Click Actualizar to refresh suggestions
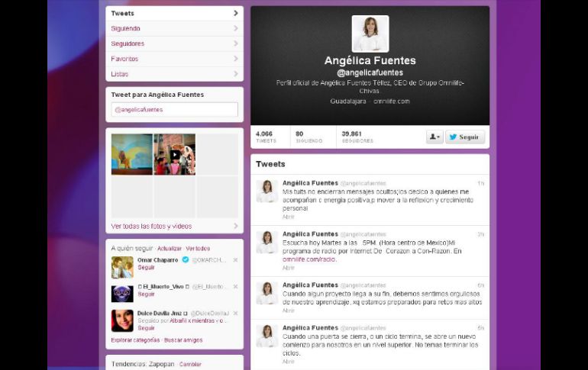Image resolution: width=588 pixels, height=370 pixels. pyautogui.click(x=170, y=249)
